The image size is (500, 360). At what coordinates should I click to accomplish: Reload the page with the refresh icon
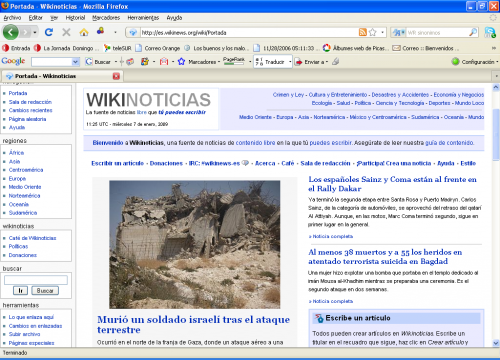point(49,32)
